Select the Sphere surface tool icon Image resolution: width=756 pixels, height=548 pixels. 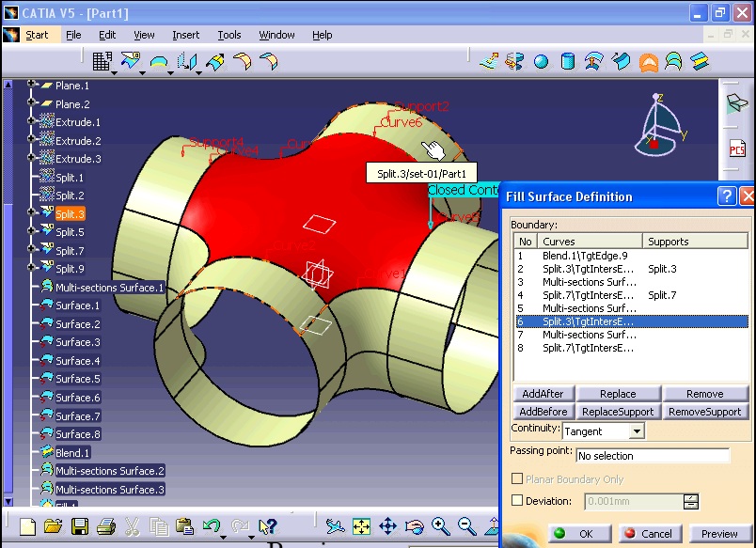coord(542,62)
